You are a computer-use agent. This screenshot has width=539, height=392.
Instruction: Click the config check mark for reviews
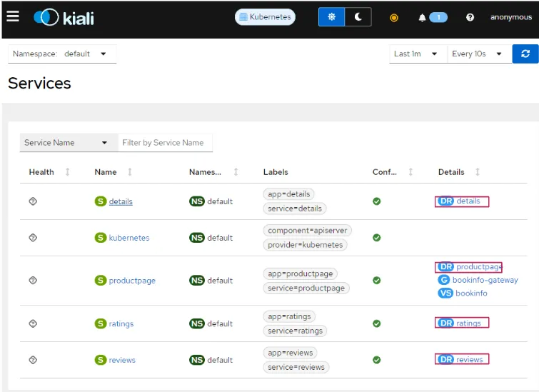click(377, 360)
